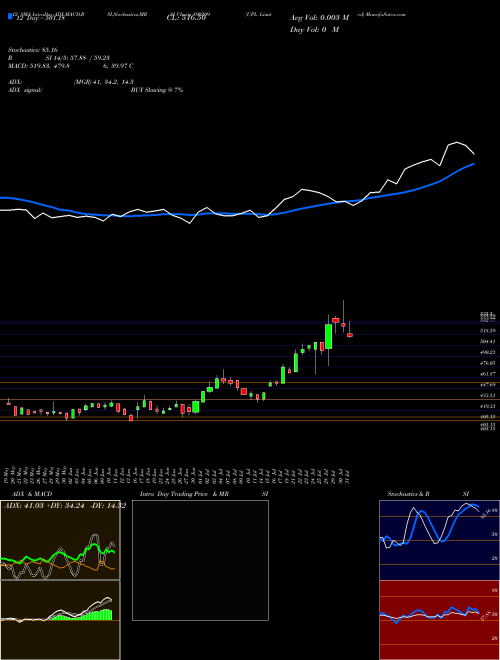This screenshot has height=660, width=500.
Task: Click the 'Intra Day Trading Price & MR' title
Action: [x=184, y=494]
